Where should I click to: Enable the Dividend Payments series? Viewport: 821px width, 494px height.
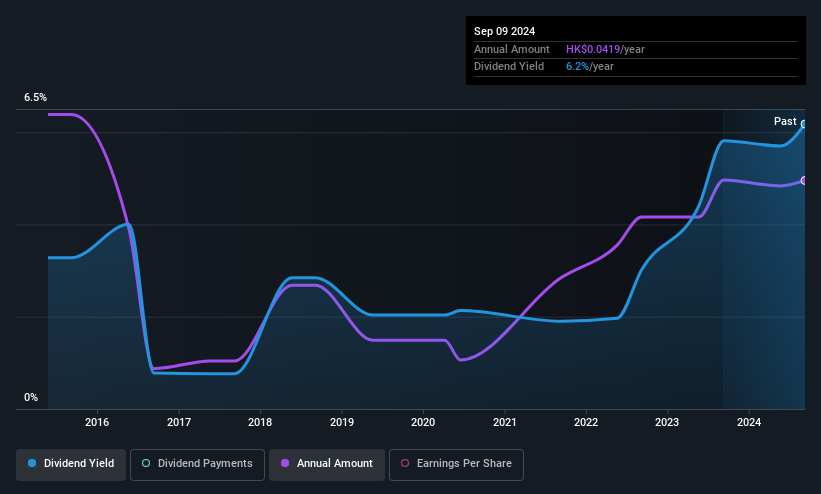pos(197,464)
